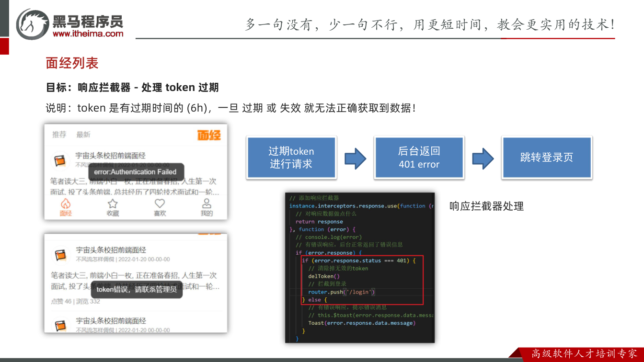Tap the 收藏 star icon

click(113, 204)
